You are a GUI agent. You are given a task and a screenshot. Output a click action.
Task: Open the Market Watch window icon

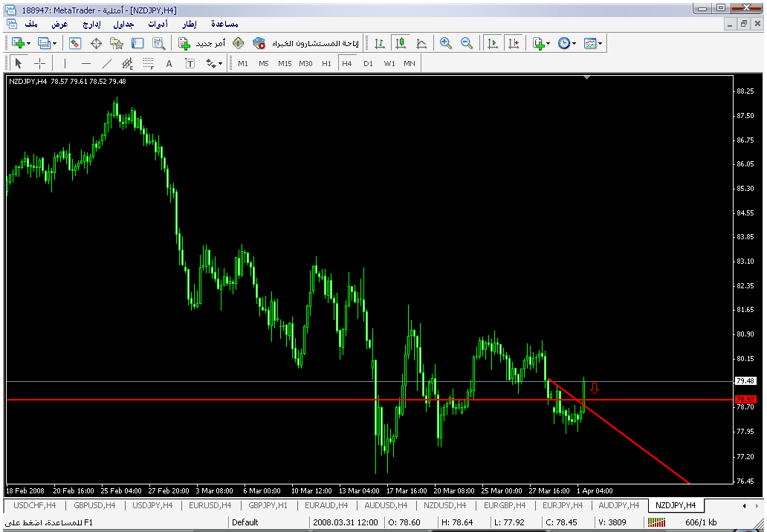pos(75,43)
